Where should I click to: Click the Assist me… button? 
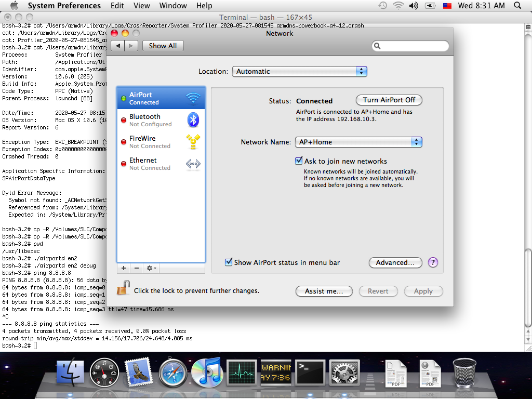(x=324, y=291)
